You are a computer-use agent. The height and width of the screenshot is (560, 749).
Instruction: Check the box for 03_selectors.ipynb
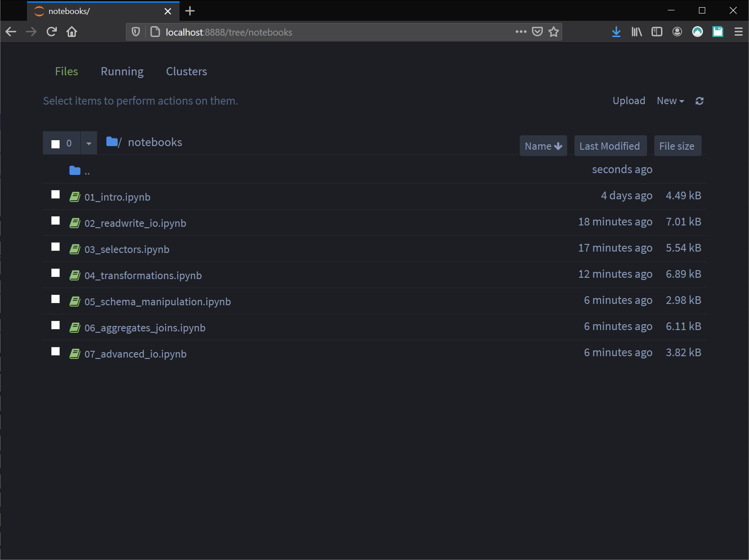point(55,247)
